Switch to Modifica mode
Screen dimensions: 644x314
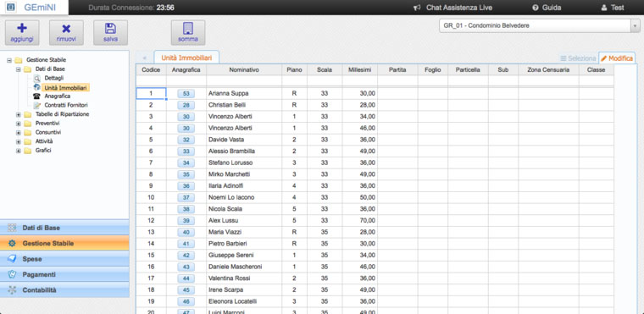point(617,58)
